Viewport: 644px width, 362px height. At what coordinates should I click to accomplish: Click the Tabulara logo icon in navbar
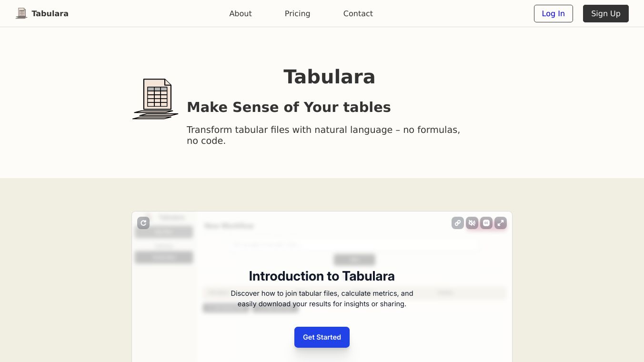[x=21, y=13]
